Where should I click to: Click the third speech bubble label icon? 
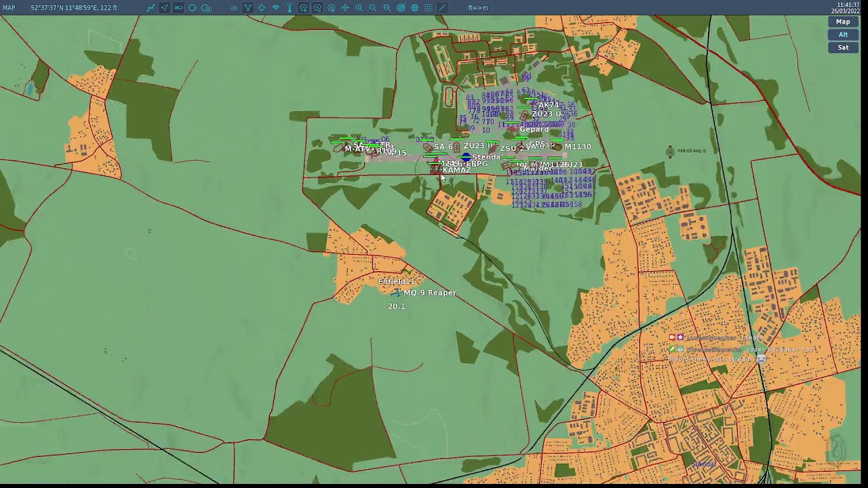pos(331,8)
